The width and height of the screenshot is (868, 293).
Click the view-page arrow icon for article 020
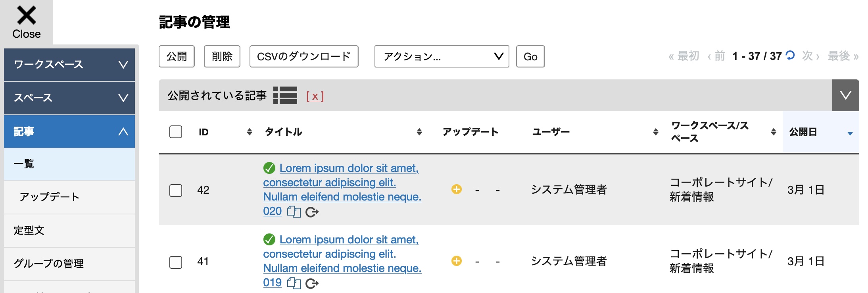point(312,212)
